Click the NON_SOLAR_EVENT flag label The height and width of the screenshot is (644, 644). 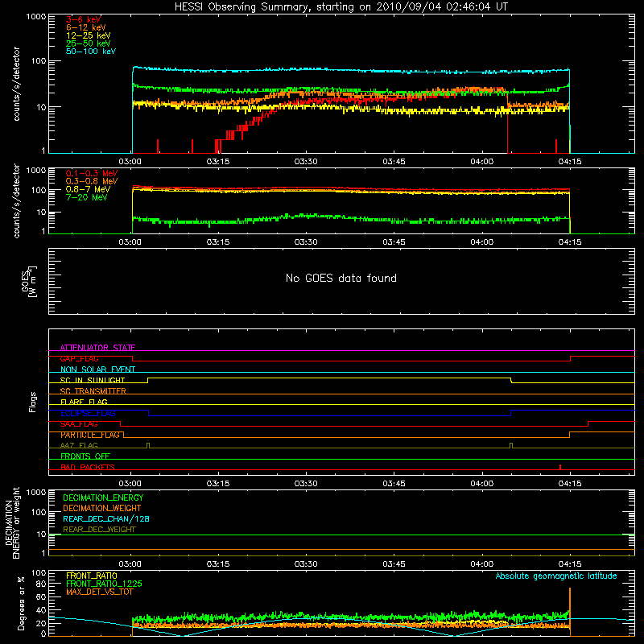pos(97,369)
